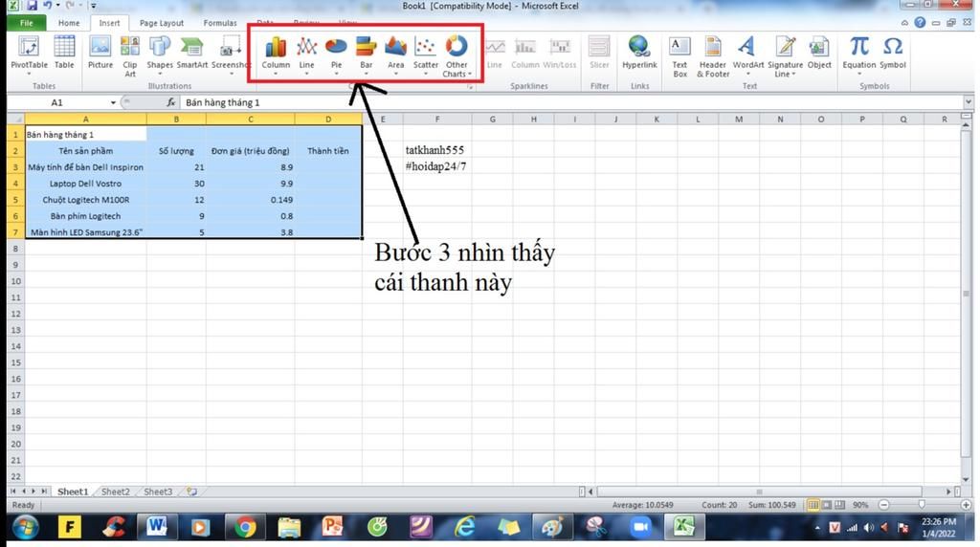Open Charts dialog launcher
980x547 pixels.
point(469,87)
